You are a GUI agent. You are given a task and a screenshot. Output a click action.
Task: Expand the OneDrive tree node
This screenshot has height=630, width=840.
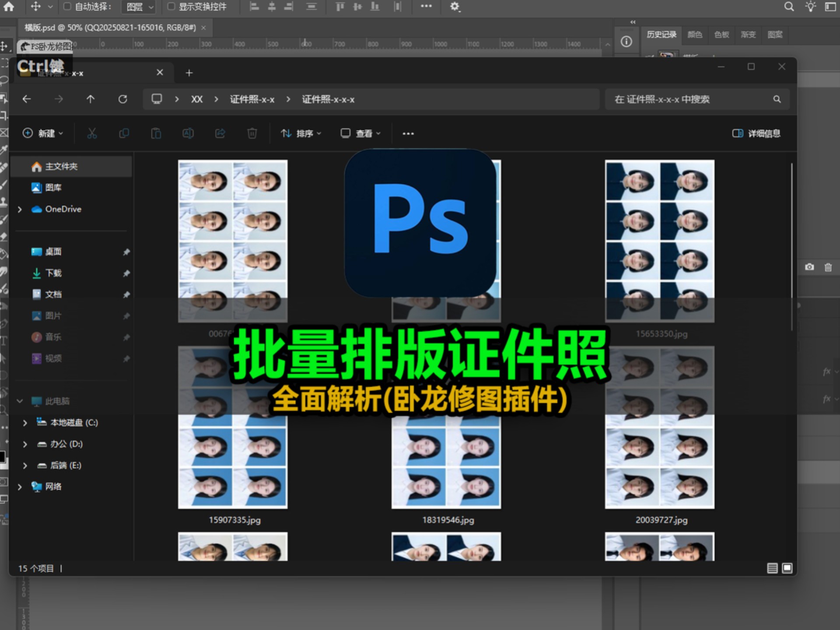pos(20,209)
